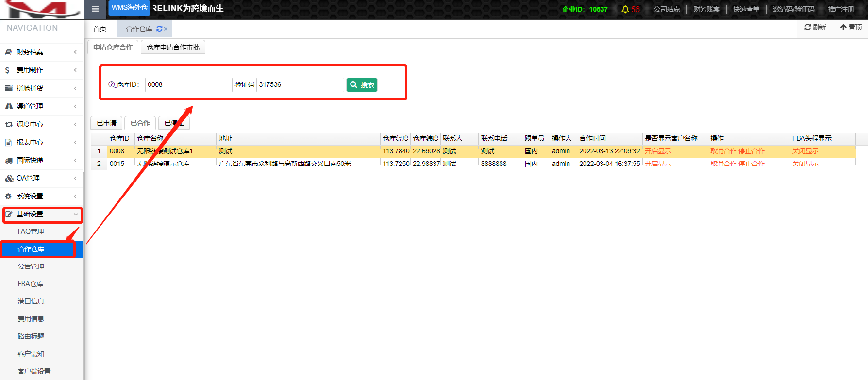
Task: Select the 已合作 status tab
Action: [140, 123]
